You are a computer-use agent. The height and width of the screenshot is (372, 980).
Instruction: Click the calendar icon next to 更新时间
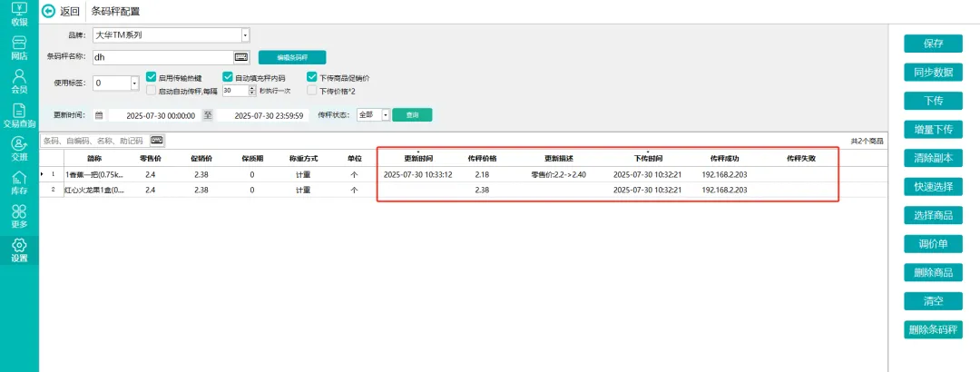pyautogui.click(x=99, y=115)
